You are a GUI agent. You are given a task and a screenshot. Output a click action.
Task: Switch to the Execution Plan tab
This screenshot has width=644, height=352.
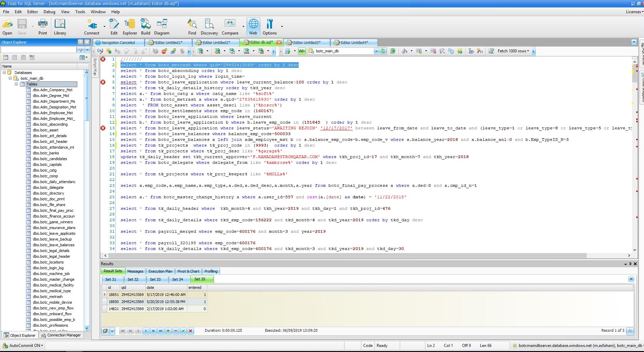tap(160, 271)
